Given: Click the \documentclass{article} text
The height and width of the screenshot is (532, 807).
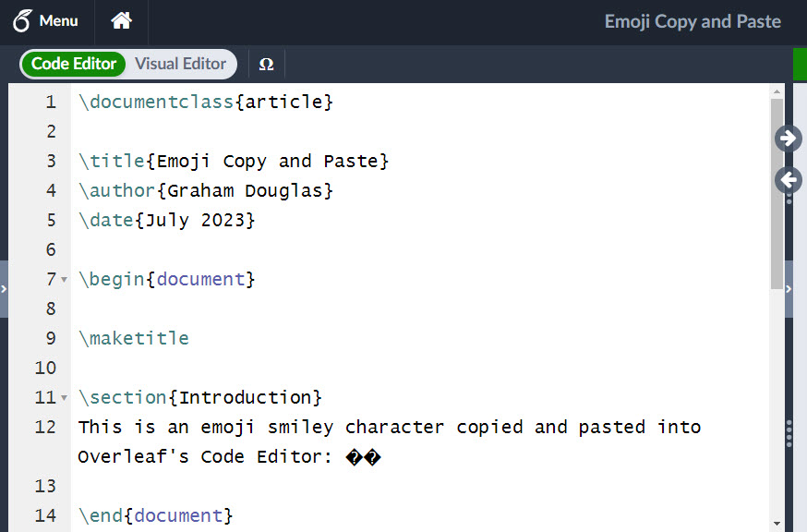Looking at the screenshot, I should tap(207, 102).
